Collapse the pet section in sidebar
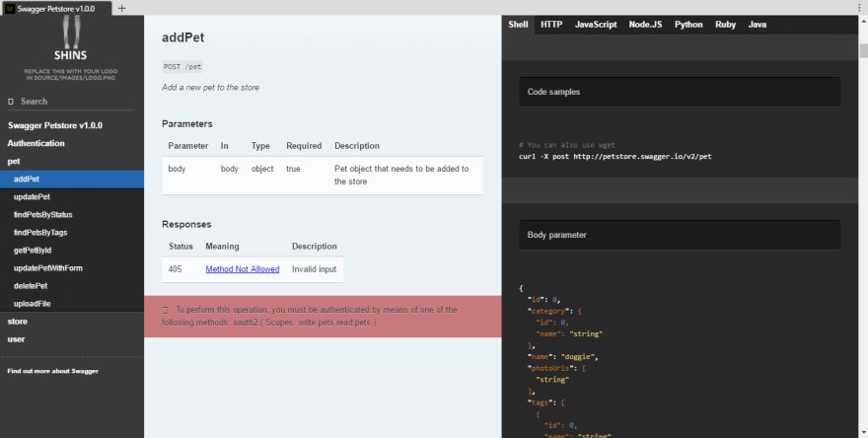868x438 pixels. [x=13, y=161]
